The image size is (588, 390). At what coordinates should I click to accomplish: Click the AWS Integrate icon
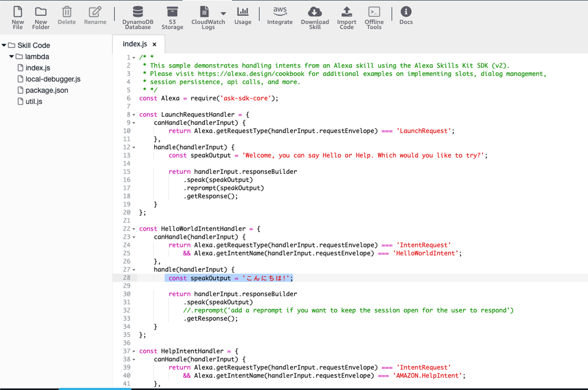[x=280, y=12]
